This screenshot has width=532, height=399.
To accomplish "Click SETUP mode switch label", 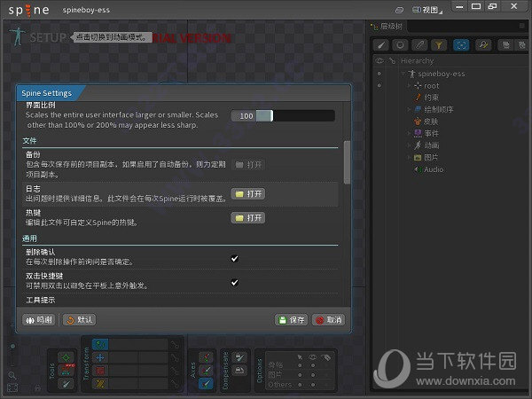I will point(48,37).
